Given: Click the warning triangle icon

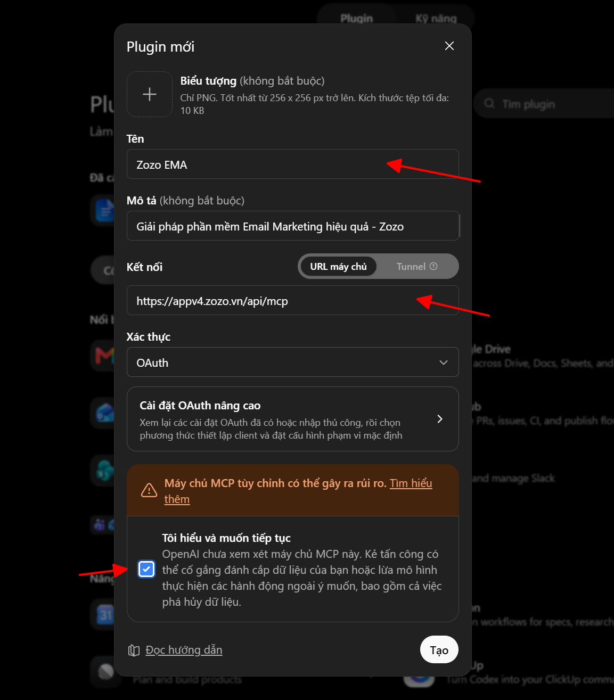Looking at the screenshot, I should [x=149, y=490].
